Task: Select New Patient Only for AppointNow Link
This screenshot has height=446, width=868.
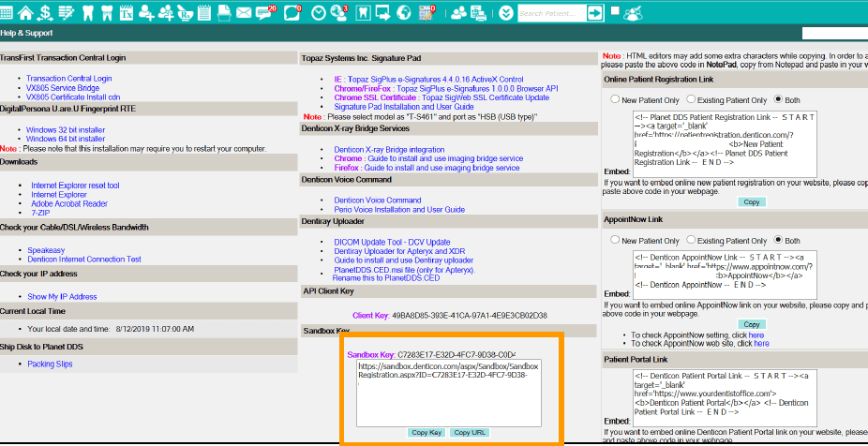Action: point(615,240)
